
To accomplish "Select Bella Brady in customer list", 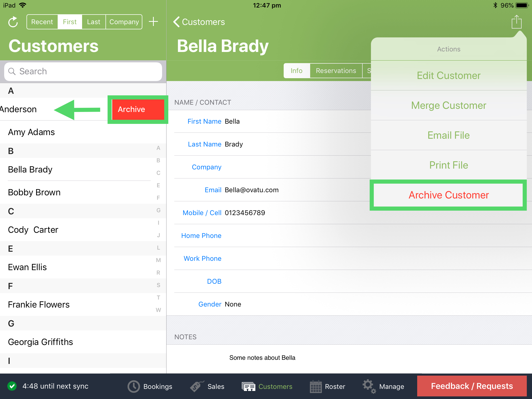I will click(83, 169).
